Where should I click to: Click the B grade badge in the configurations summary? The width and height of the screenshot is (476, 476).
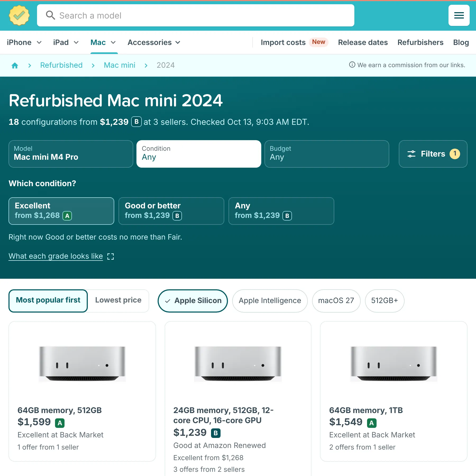point(136,122)
